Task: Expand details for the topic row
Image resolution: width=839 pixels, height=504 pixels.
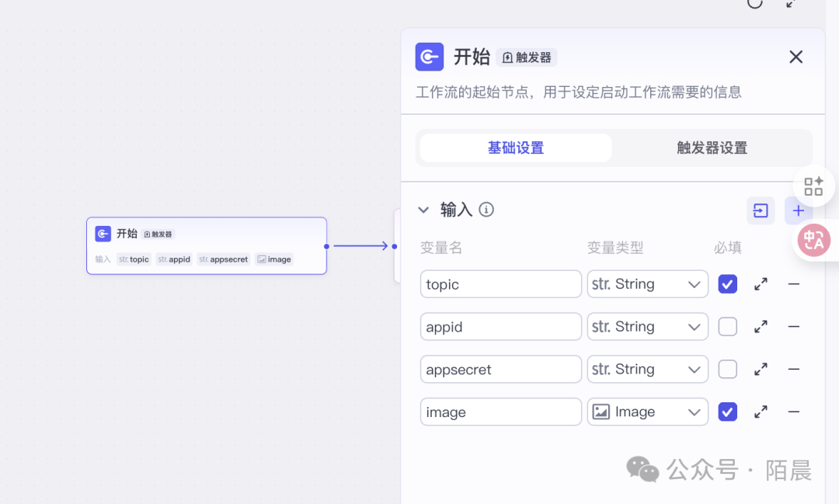Action: [x=761, y=284]
